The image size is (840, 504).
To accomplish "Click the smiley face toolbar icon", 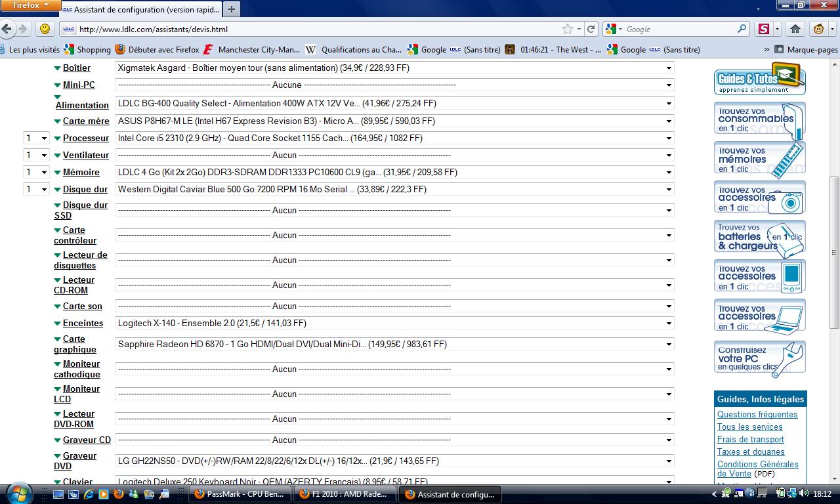I will tap(44, 29).
